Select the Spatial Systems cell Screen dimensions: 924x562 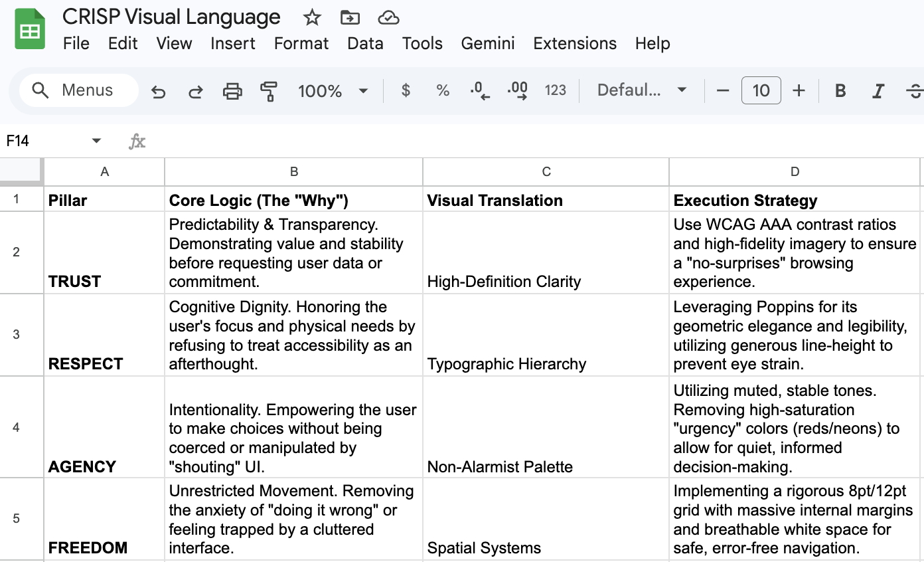point(546,519)
